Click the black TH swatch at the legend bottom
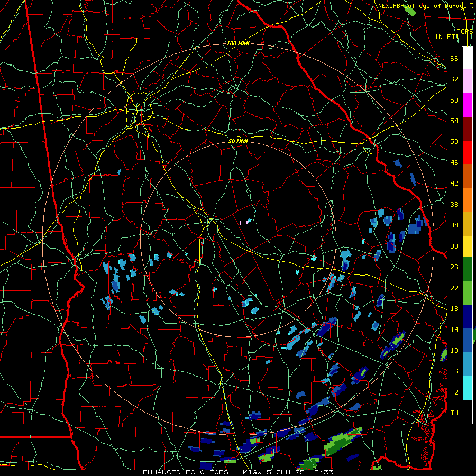This screenshot has width=476, height=476. (x=467, y=411)
